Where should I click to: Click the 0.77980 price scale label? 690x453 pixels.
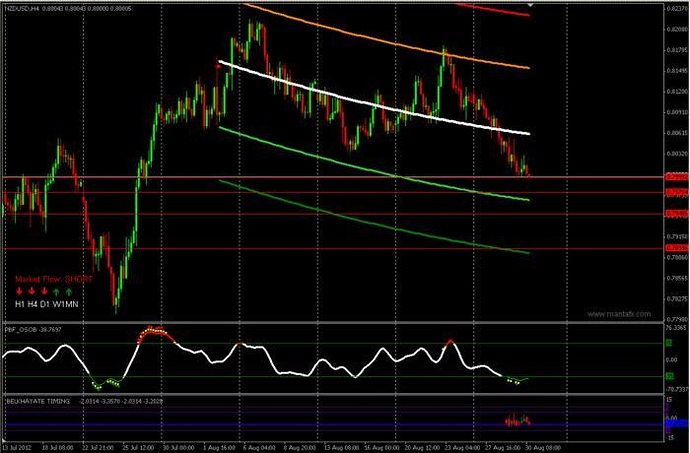click(677, 319)
